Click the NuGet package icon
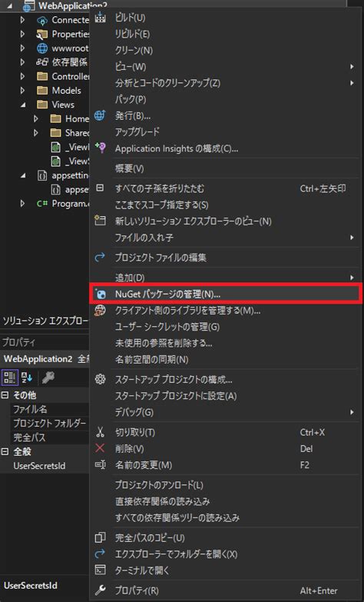The height and width of the screenshot is (602, 364). coord(101,294)
